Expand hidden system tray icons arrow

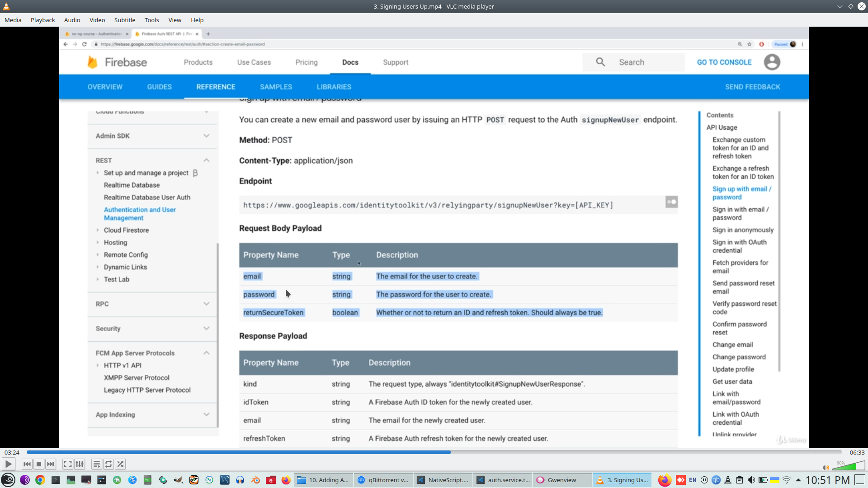798,480
